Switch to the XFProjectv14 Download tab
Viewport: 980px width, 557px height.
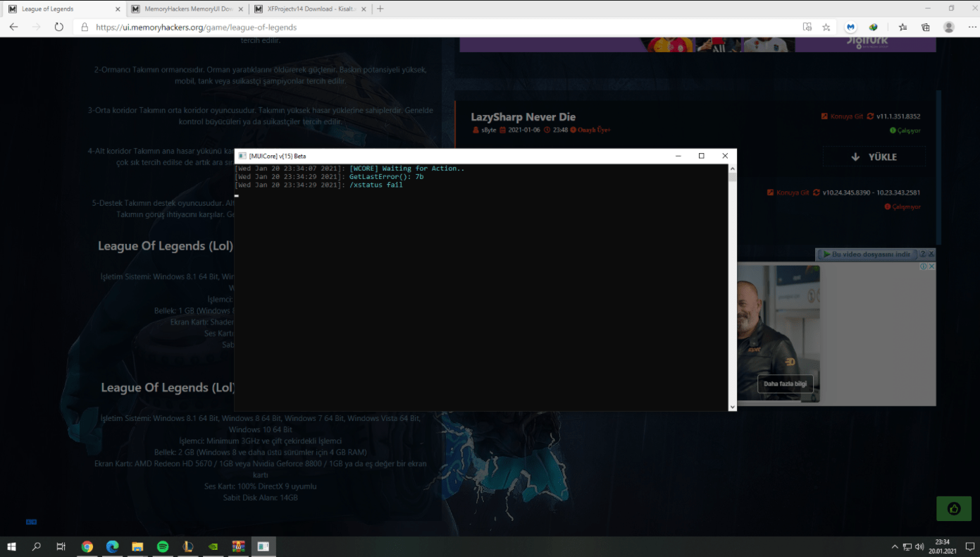[310, 8]
